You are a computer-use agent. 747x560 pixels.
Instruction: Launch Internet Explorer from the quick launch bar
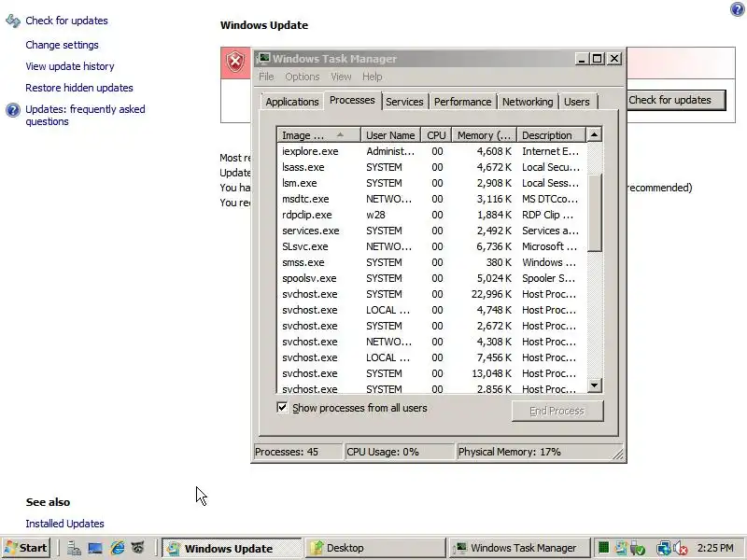pos(117,548)
